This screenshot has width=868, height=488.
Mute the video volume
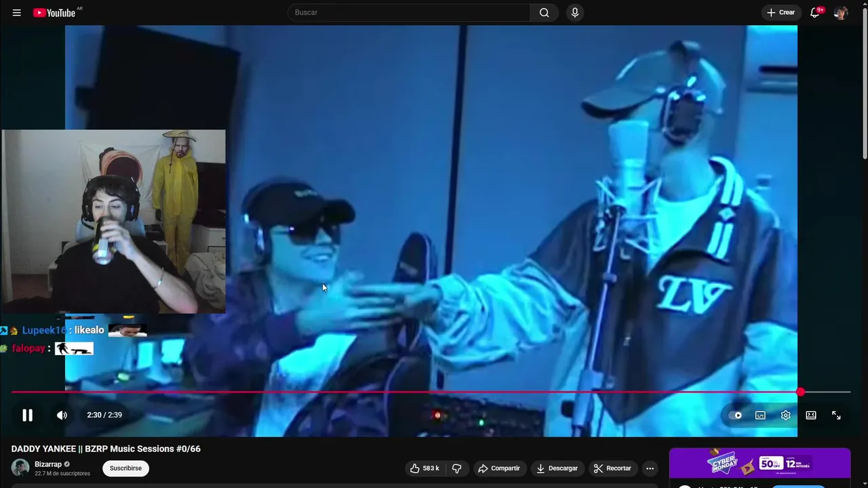[x=62, y=415]
